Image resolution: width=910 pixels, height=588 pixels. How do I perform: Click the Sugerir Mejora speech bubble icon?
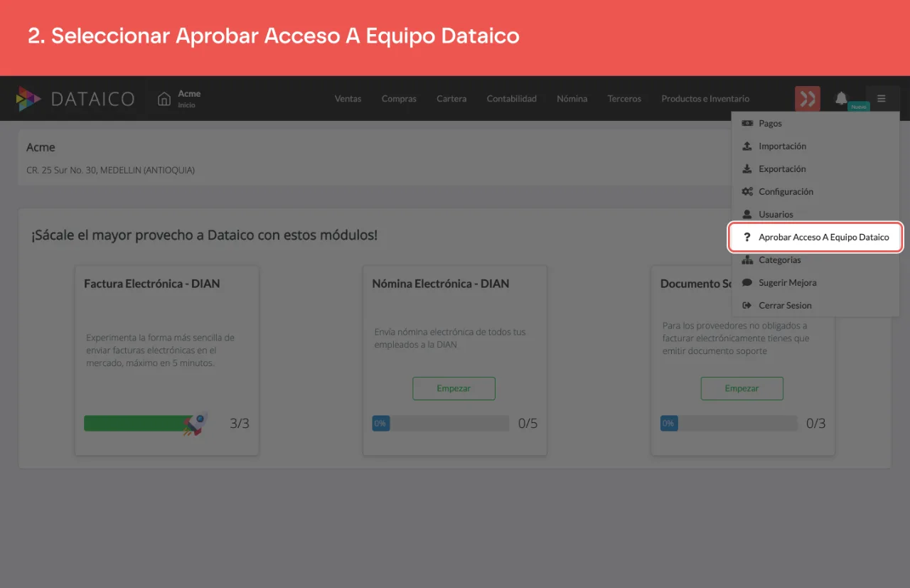coord(747,282)
